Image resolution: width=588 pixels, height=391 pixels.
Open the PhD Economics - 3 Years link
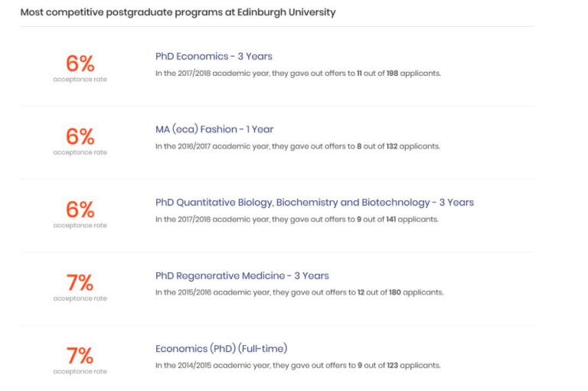[214, 56]
